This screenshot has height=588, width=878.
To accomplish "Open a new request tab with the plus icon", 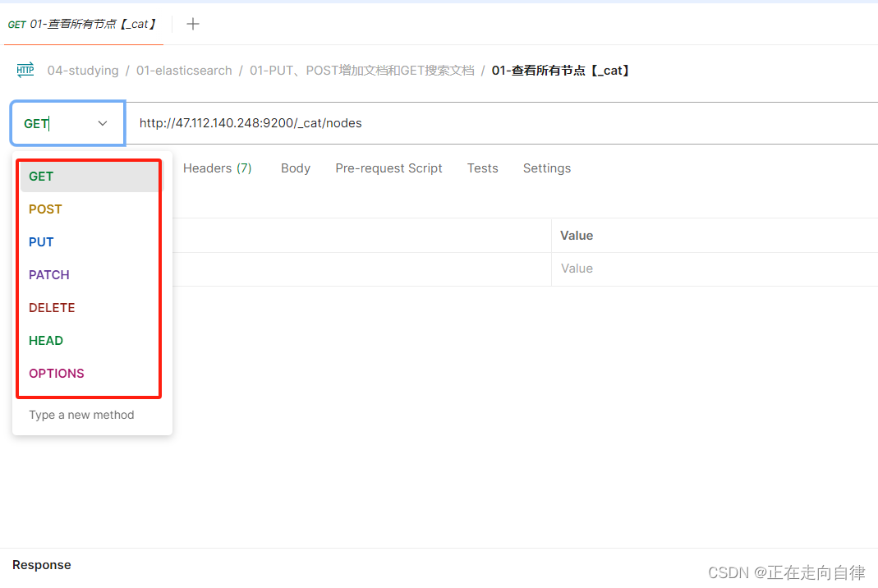I will (x=192, y=24).
